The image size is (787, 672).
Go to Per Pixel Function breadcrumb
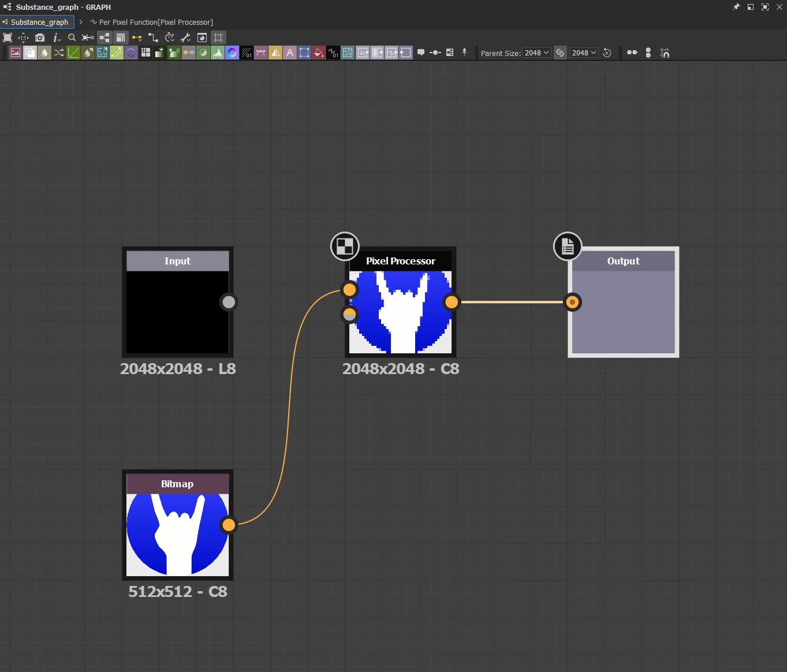[152, 22]
